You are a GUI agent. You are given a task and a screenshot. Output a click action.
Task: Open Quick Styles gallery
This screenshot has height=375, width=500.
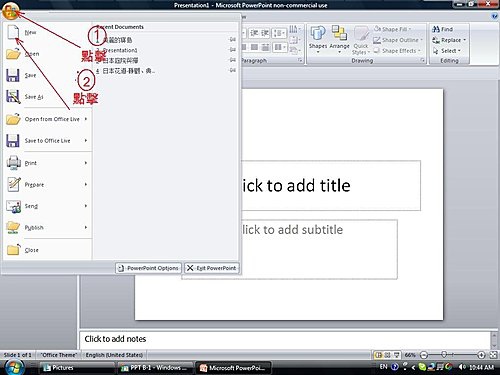click(361, 41)
